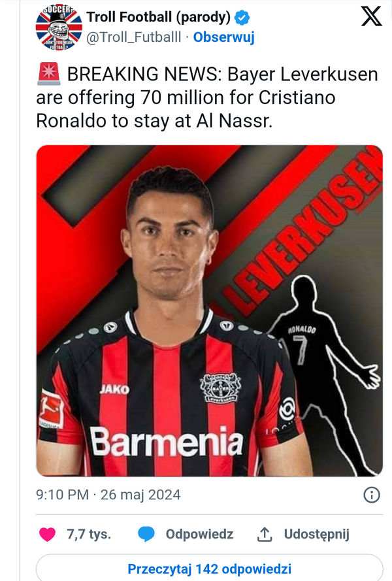392x581 pixels.
Task: Open the 9:10 PM timestamp
Action: click(62, 495)
